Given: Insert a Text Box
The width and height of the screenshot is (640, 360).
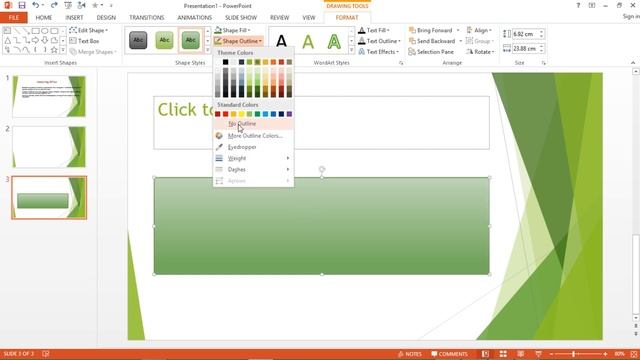Looking at the screenshot, I should (x=84, y=41).
